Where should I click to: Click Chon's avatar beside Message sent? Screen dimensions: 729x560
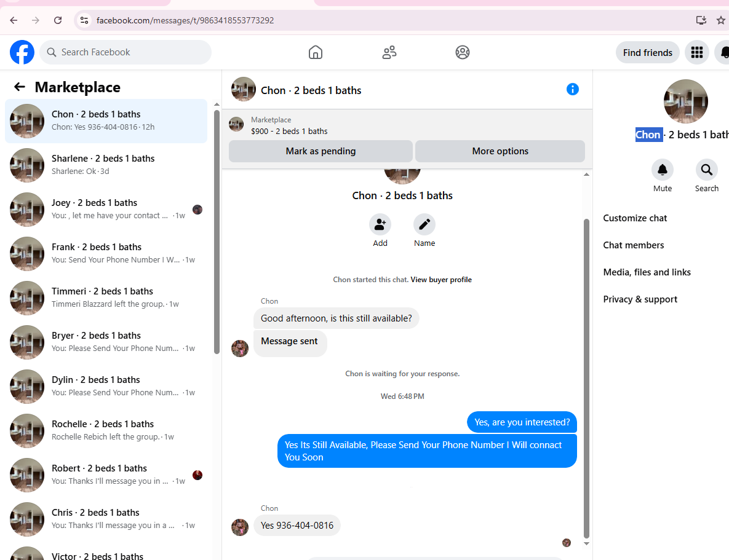click(240, 348)
